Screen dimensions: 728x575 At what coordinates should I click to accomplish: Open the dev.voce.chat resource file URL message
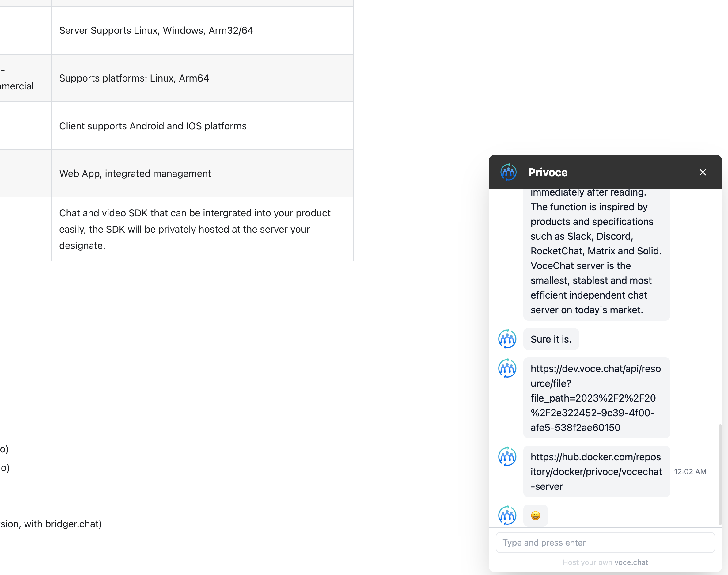596,398
